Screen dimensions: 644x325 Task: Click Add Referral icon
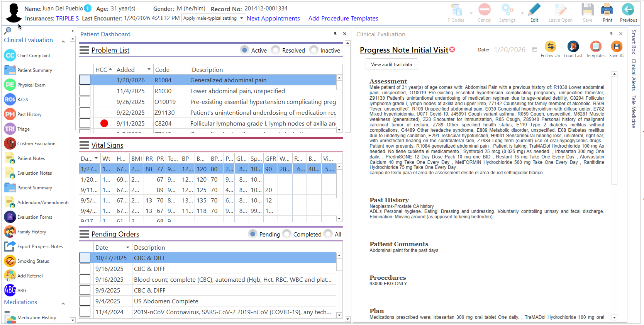(x=10, y=276)
